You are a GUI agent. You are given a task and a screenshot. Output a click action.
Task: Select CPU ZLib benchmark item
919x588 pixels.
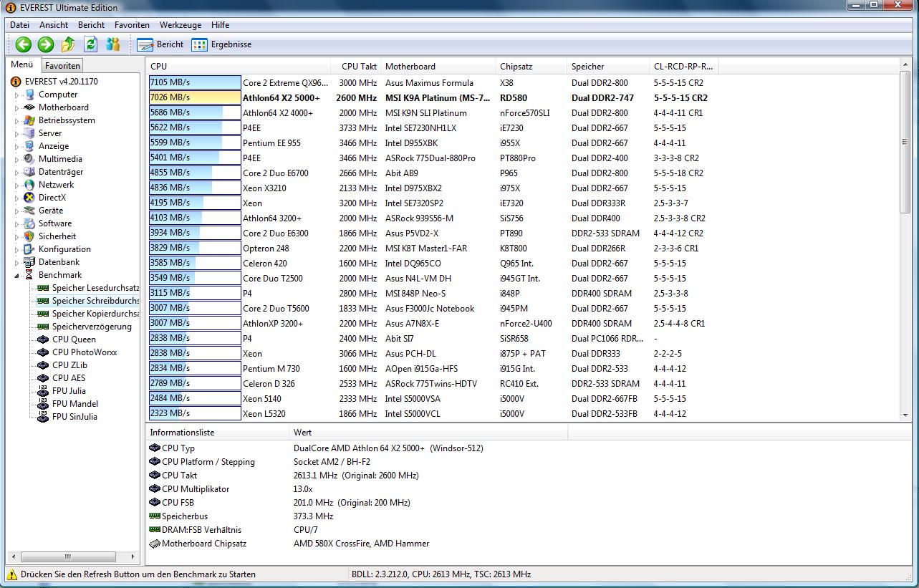click(69, 365)
